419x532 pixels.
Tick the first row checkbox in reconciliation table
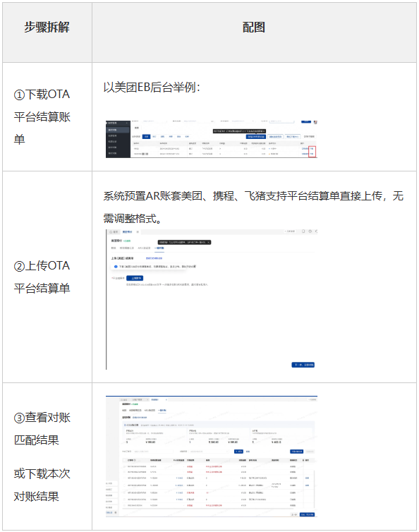[124, 466]
